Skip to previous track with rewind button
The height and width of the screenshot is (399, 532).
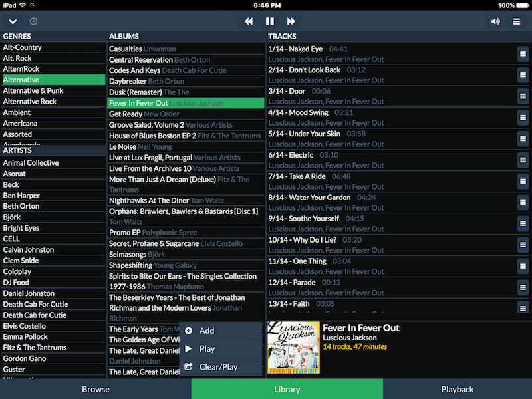249,21
